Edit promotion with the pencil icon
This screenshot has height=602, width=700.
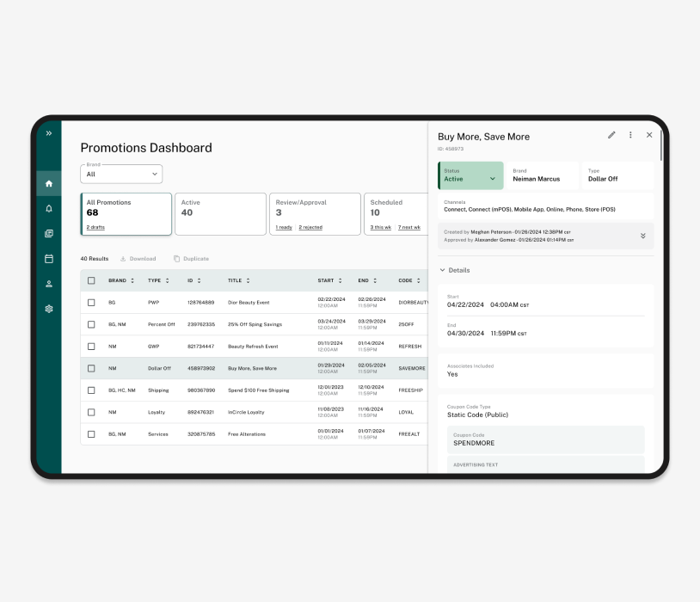[x=611, y=135]
